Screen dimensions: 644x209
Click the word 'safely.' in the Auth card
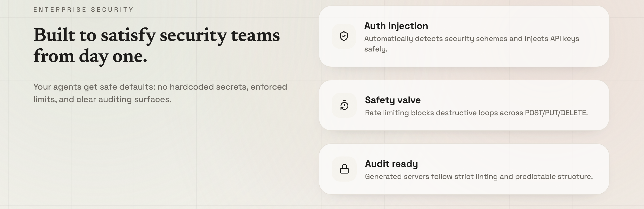[376, 49]
